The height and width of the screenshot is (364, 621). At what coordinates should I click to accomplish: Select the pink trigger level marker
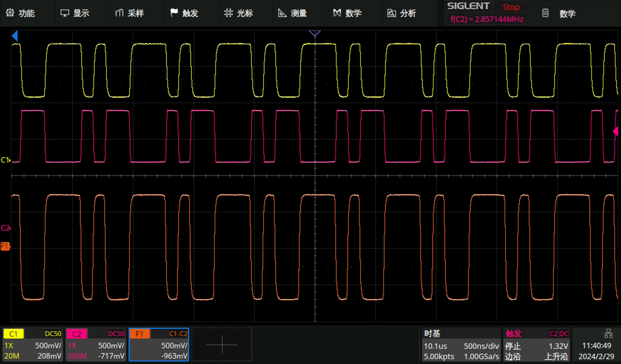coord(616,131)
